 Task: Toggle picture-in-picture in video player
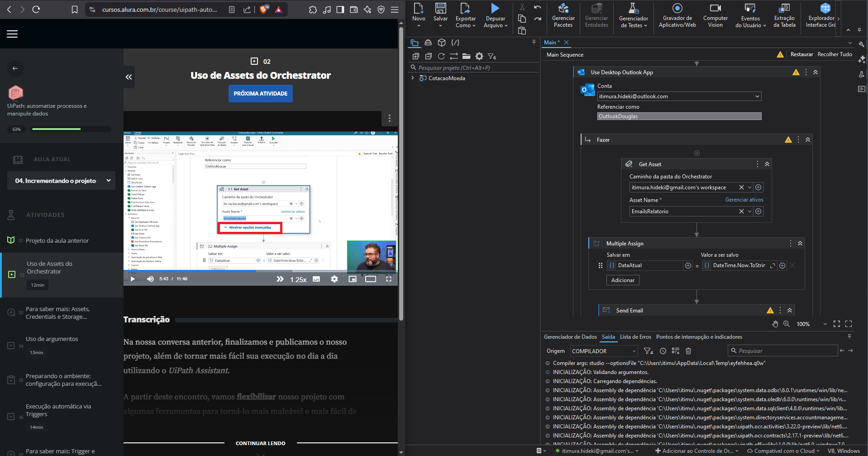pyautogui.click(x=353, y=279)
